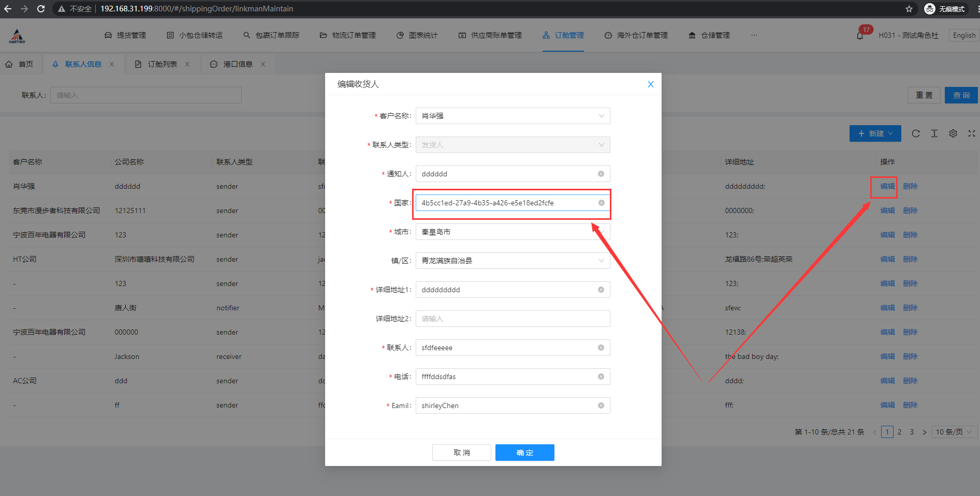The height and width of the screenshot is (496, 980).
Task: Open the 订舱管理 menu
Action: [x=563, y=35]
